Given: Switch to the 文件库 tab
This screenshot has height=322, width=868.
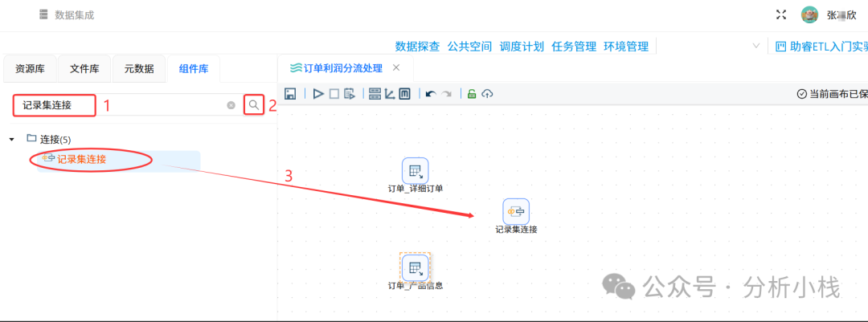Looking at the screenshot, I should tap(84, 69).
